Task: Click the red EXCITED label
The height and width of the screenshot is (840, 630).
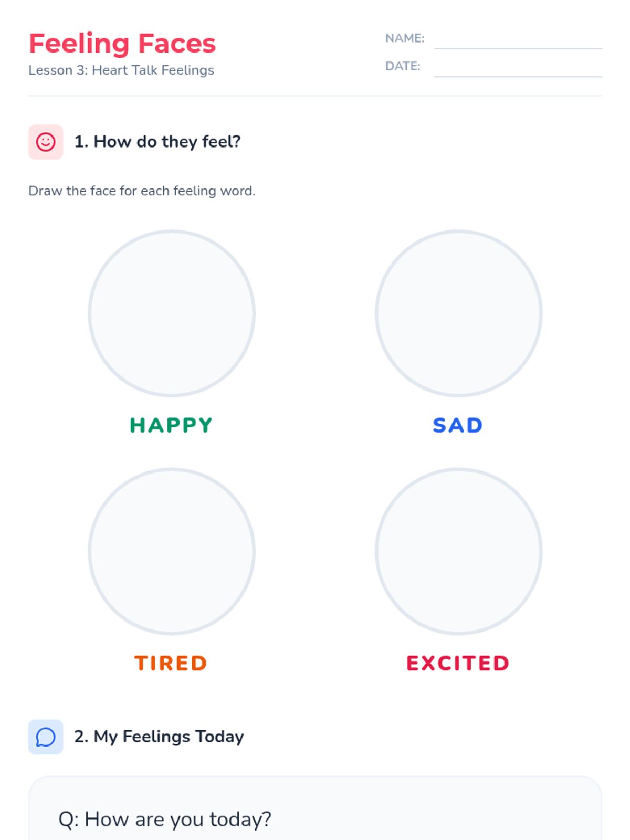Action: tap(458, 663)
